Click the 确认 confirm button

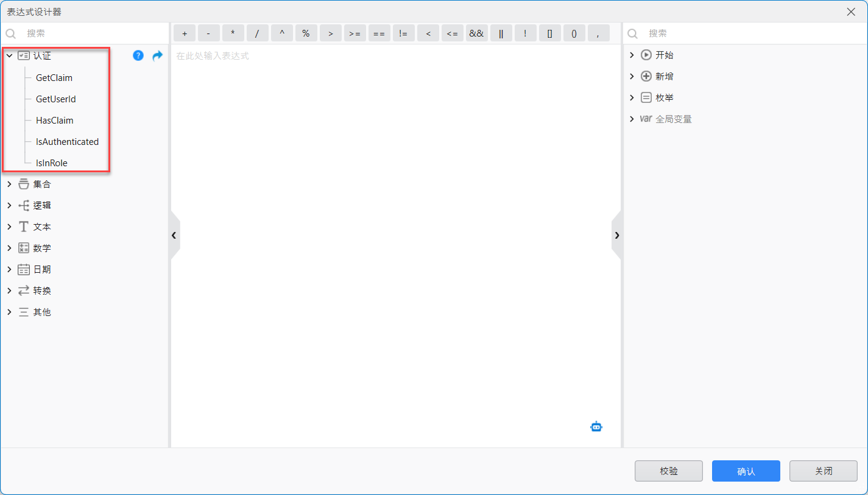click(746, 471)
